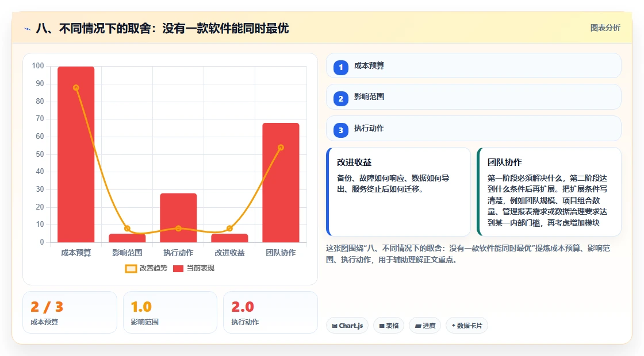Select the 成本预算 list item
The width and height of the screenshot is (644, 356).
pos(474,65)
